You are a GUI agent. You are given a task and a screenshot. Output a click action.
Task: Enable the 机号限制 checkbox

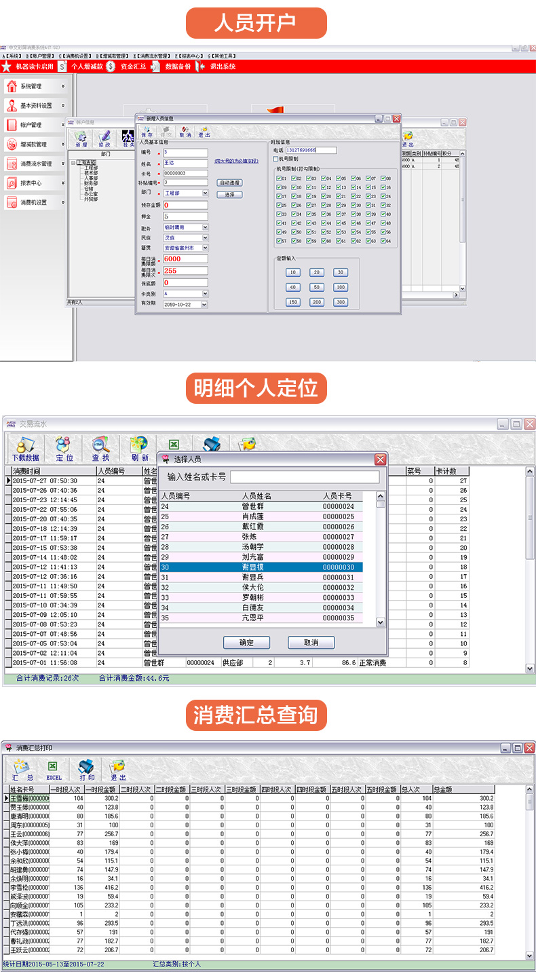coord(275,159)
